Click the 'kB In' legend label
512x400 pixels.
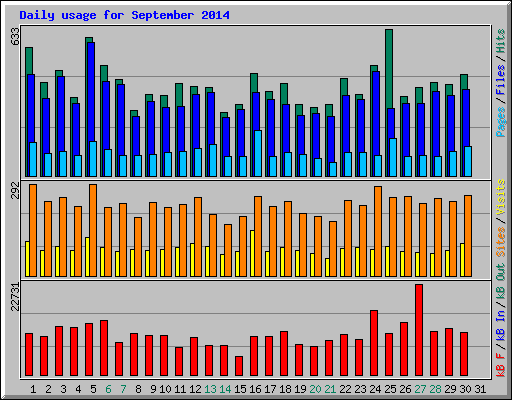(500, 325)
